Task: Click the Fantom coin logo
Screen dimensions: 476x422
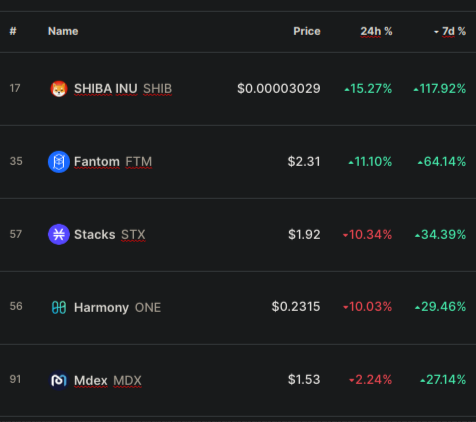Action: [59, 162]
